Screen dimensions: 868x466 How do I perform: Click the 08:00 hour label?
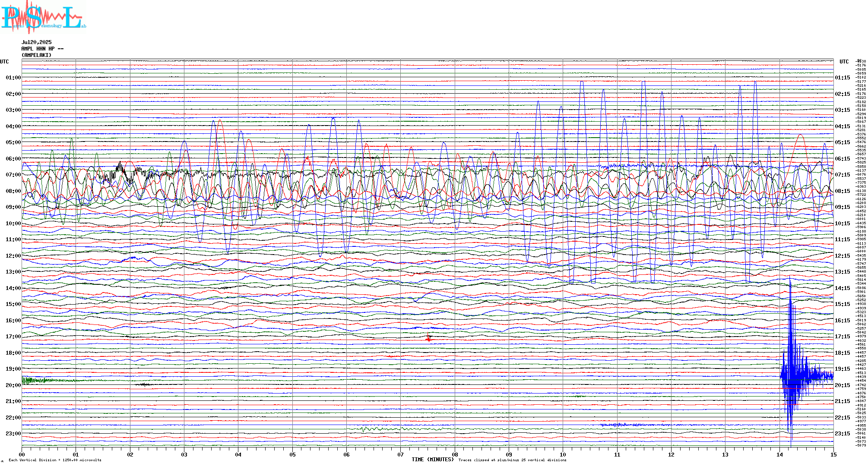(13, 191)
